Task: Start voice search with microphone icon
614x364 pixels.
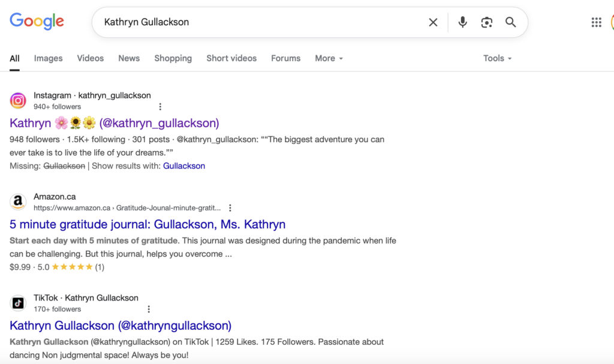Action: click(462, 22)
